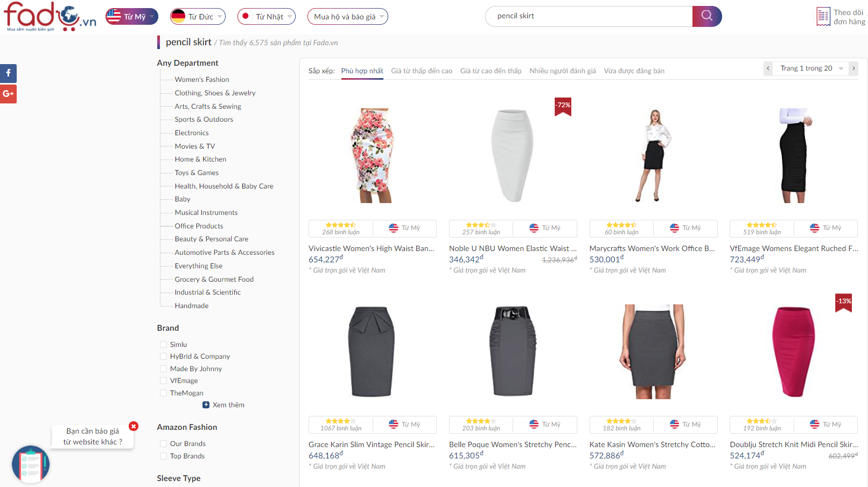The image size is (868, 487).
Task: Go to previous results page arrow
Action: [x=768, y=68]
